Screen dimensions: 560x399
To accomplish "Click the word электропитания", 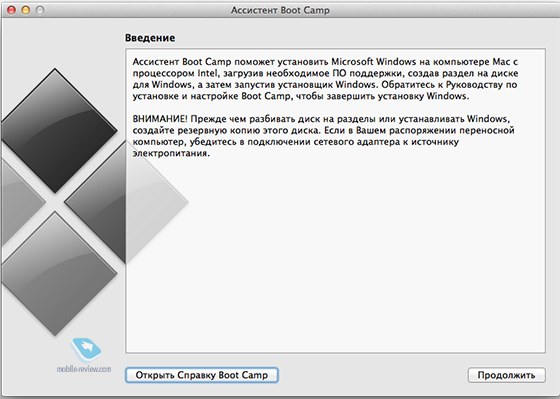I will pyautogui.click(x=171, y=154).
